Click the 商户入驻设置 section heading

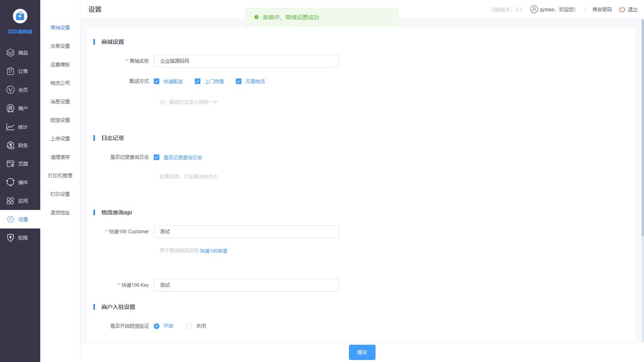click(118, 307)
